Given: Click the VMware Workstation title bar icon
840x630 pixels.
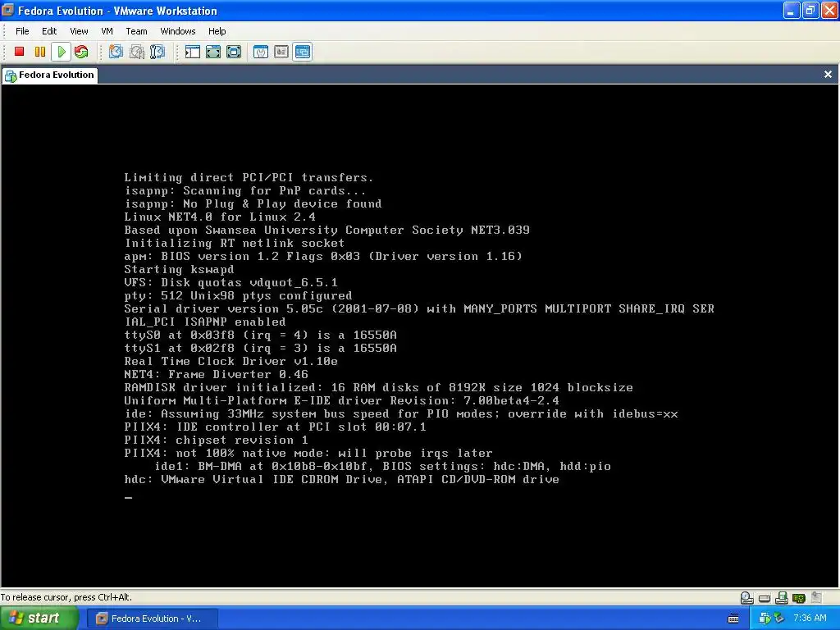Looking at the screenshot, I should click(8, 10).
